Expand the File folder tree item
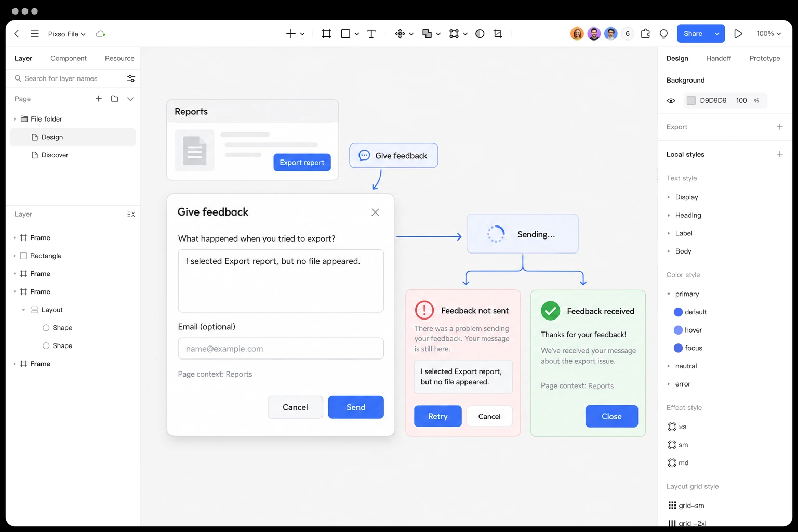Viewport: 798px width, 532px height. click(15, 119)
